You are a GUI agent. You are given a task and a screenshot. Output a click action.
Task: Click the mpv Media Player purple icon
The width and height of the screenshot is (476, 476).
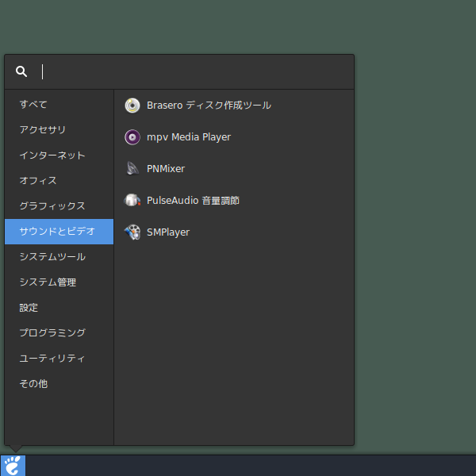click(x=132, y=137)
